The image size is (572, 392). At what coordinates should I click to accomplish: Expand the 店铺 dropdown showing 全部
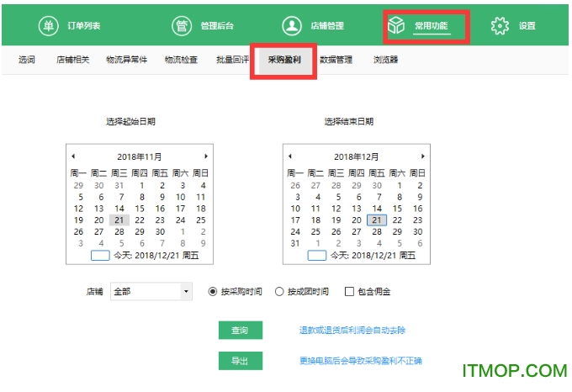click(186, 292)
